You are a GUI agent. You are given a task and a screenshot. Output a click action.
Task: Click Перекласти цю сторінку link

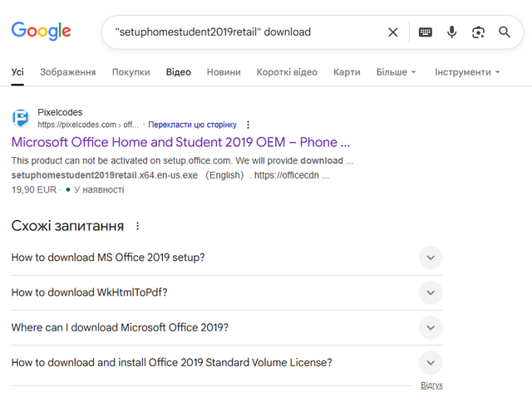pyautogui.click(x=192, y=125)
